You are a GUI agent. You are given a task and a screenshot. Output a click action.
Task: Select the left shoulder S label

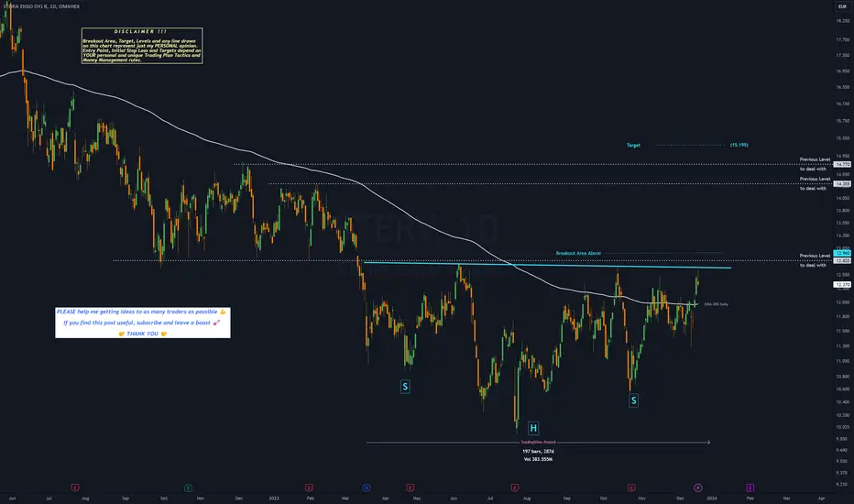click(x=405, y=387)
